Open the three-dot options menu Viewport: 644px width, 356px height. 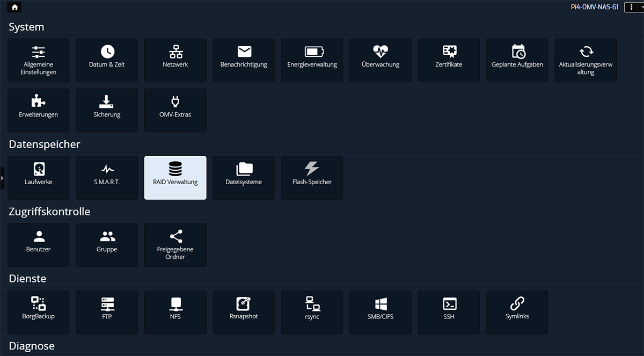632,8
